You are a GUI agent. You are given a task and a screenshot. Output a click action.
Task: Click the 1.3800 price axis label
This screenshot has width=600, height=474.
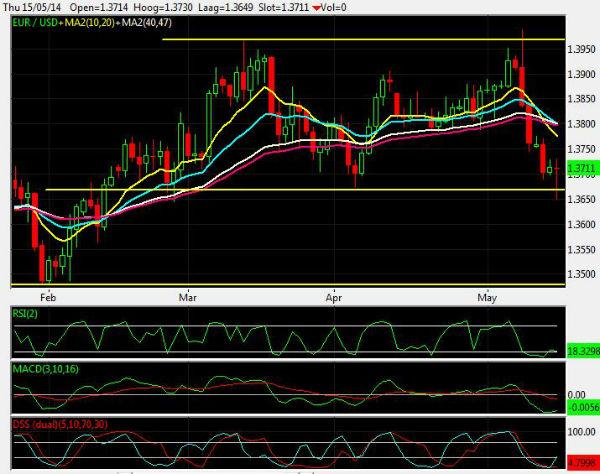(582, 124)
